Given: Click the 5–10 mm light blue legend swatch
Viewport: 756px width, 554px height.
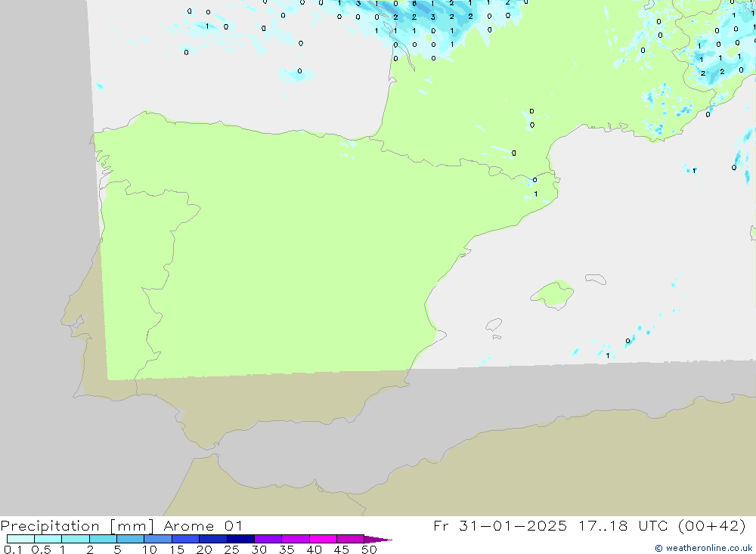Looking at the screenshot, I should (x=131, y=539).
